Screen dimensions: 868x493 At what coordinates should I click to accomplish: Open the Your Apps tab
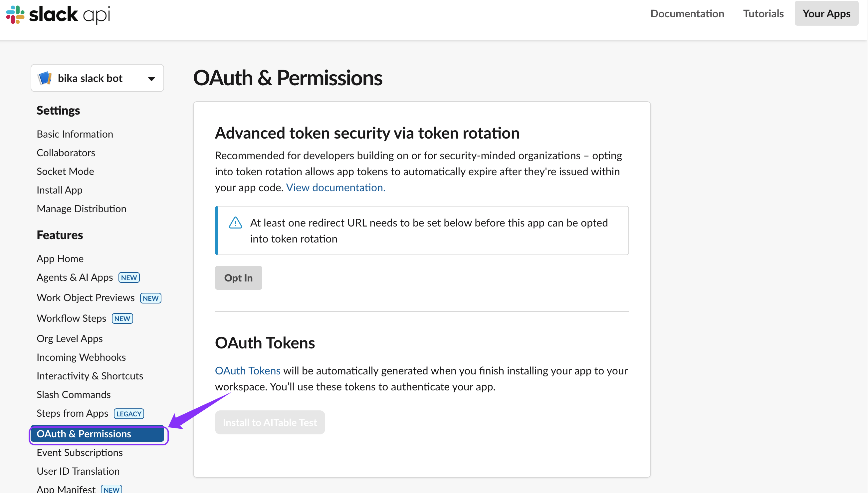826,14
